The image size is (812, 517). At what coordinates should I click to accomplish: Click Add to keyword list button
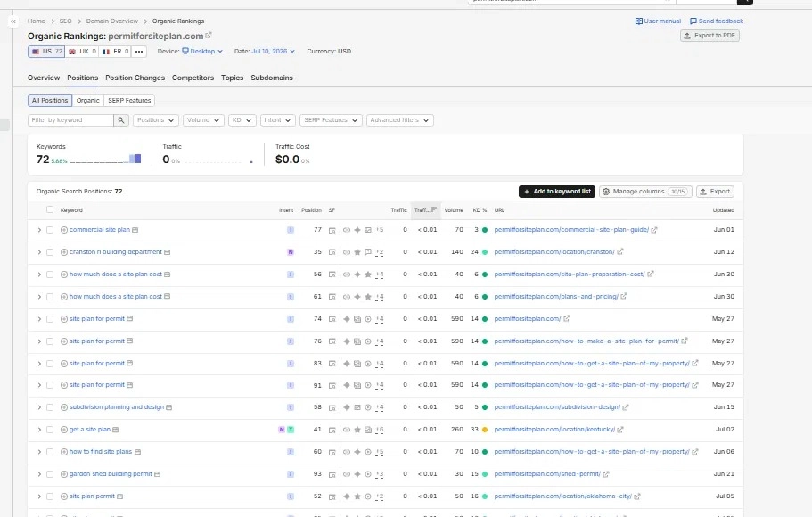click(557, 192)
